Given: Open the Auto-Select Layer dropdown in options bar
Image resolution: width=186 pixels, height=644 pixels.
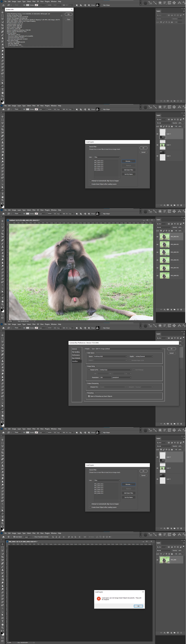Looking at the screenshot, I should [27, 537].
